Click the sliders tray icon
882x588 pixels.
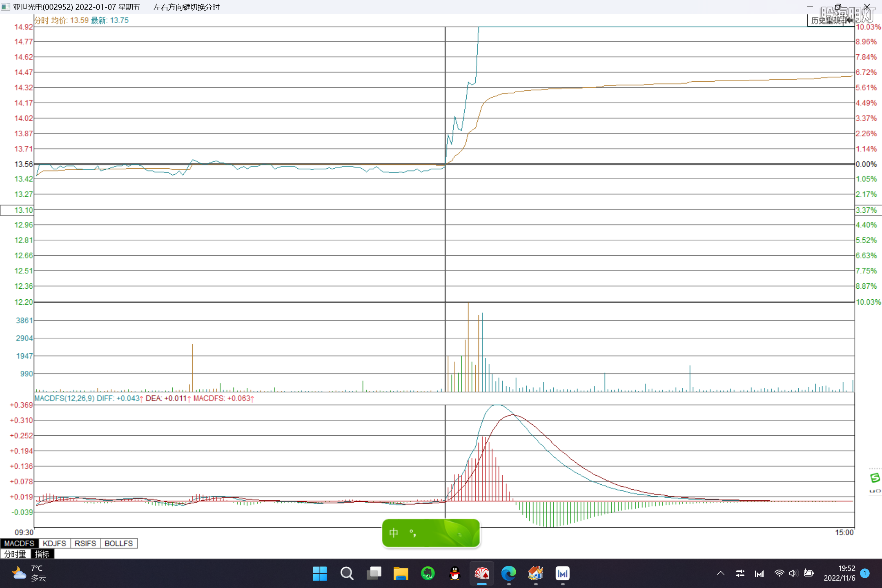click(740, 573)
